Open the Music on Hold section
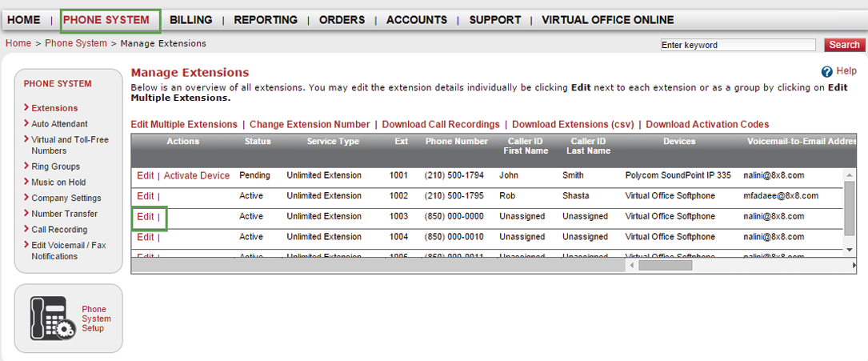Viewport: 868px width, 361px height. pyautogui.click(x=58, y=183)
